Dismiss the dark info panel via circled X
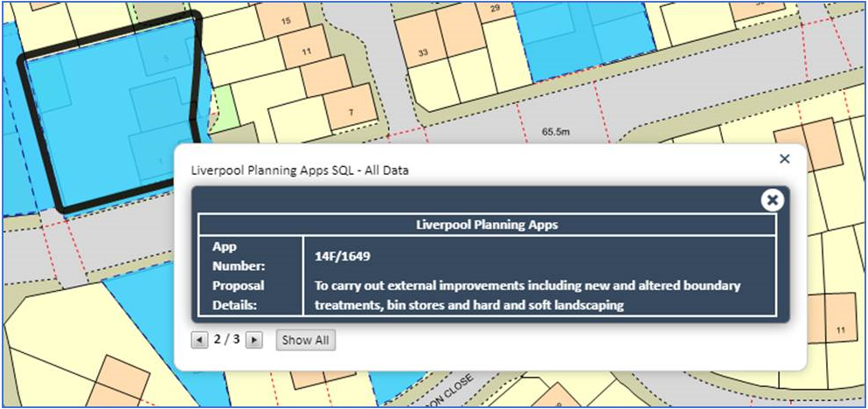Viewport: 868px width, 409px height. coord(772,200)
